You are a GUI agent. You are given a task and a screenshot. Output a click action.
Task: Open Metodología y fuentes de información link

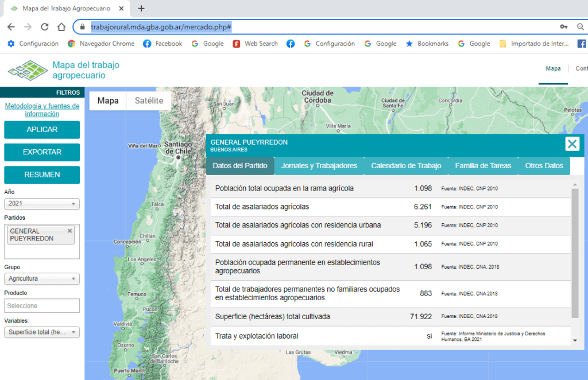point(42,110)
